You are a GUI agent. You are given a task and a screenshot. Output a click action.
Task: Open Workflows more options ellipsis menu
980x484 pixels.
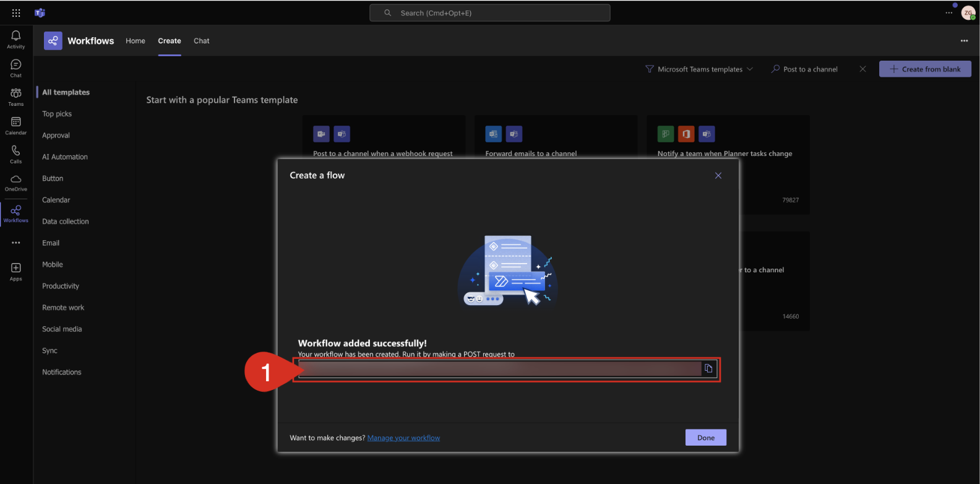pyautogui.click(x=964, y=41)
